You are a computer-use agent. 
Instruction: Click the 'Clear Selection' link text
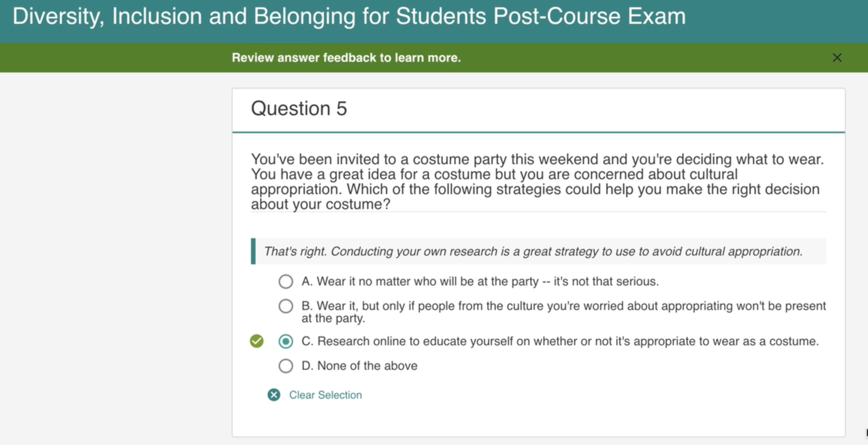pyautogui.click(x=325, y=395)
